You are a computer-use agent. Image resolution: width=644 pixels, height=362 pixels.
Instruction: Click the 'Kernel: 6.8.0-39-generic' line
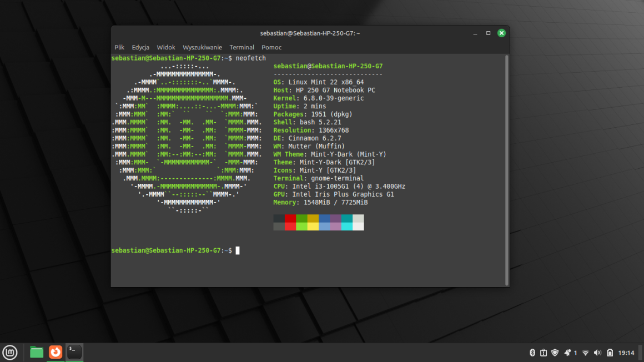pyautogui.click(x=319, y=98)
